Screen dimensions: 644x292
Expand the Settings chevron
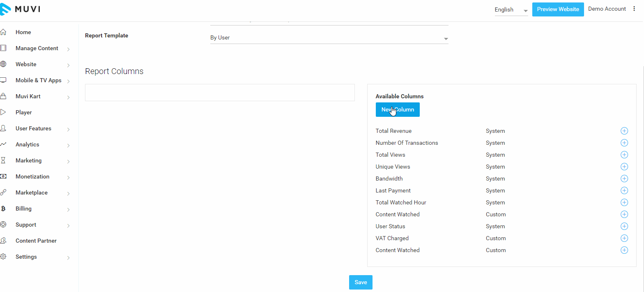tap(68, 258)
